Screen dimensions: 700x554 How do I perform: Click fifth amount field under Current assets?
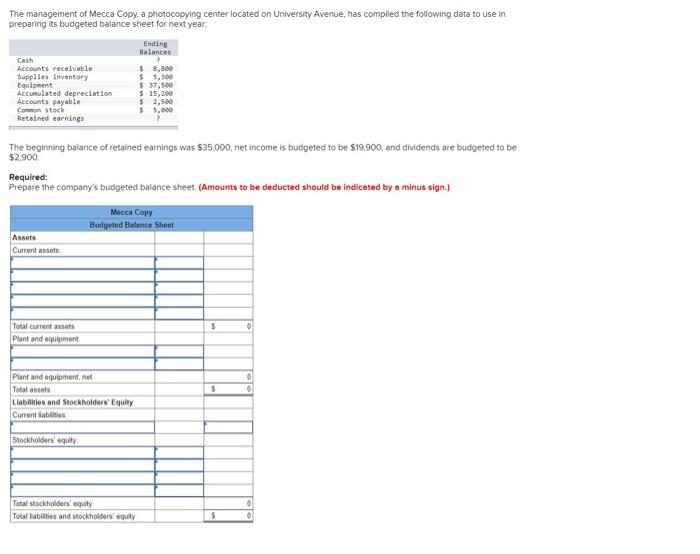point(179,313)
